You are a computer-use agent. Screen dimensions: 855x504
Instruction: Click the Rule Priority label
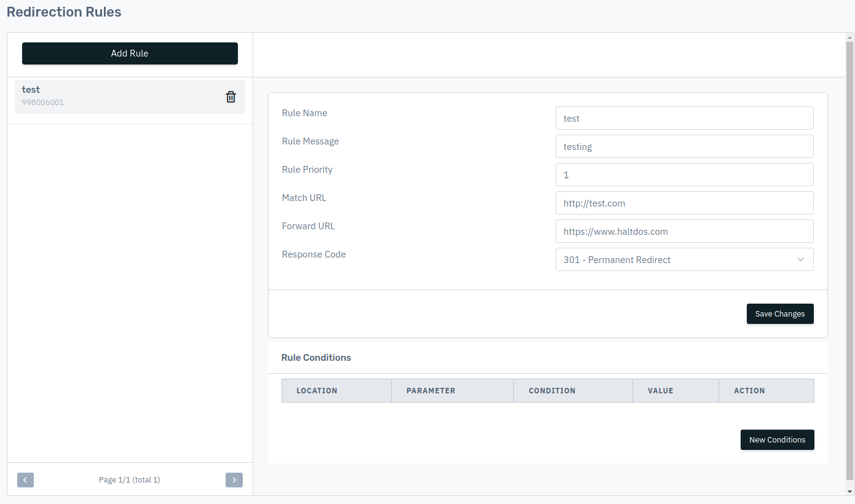tap(307, 170)
